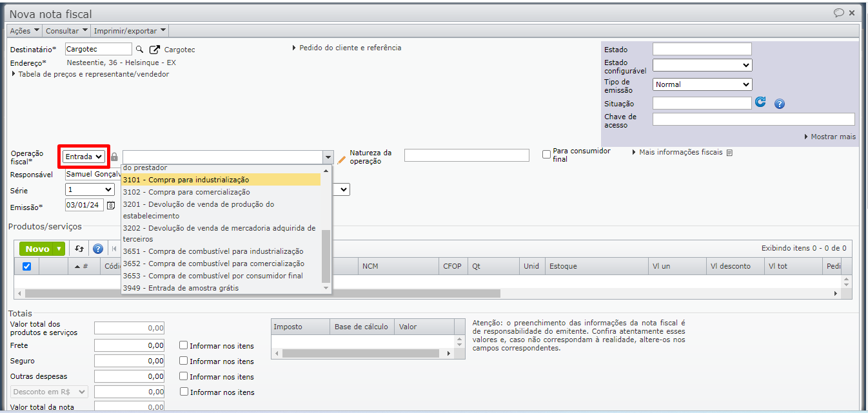The height and width of the screenshot is (413, 868).
Task: Open the Imprimir/exportar menu
Action: tap(130, 31)
